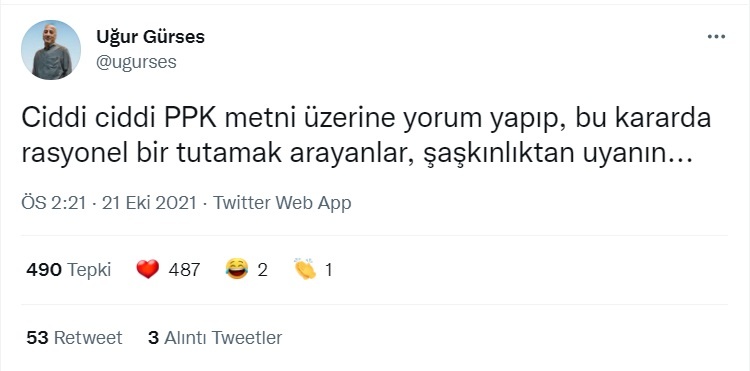View the 490 Tepki reactions list
750x371 pixels.
click(x=68, y=270)
